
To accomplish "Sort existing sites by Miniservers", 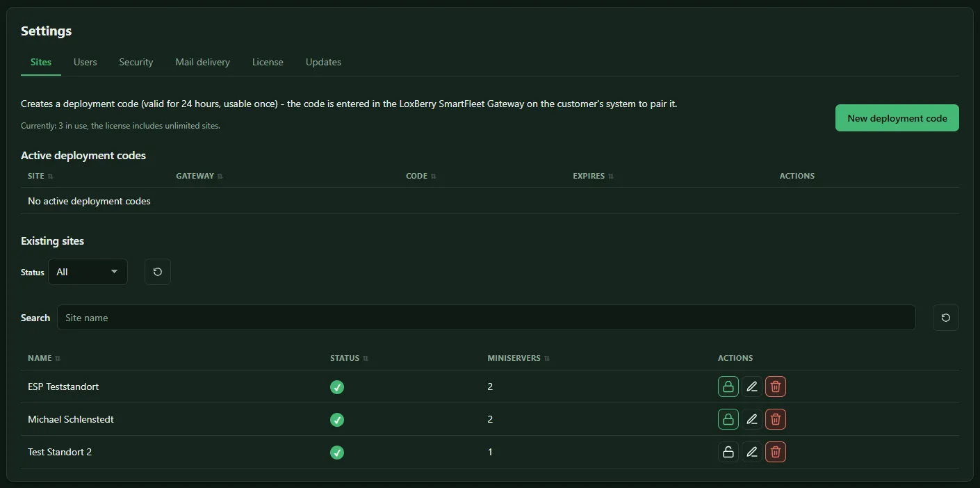I will 519,358.
